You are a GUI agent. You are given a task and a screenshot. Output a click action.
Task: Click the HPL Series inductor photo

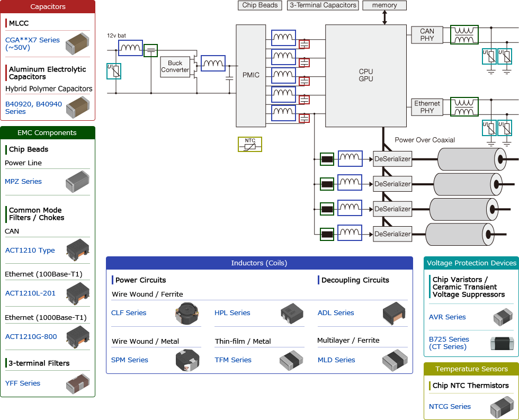click(291, 312)
